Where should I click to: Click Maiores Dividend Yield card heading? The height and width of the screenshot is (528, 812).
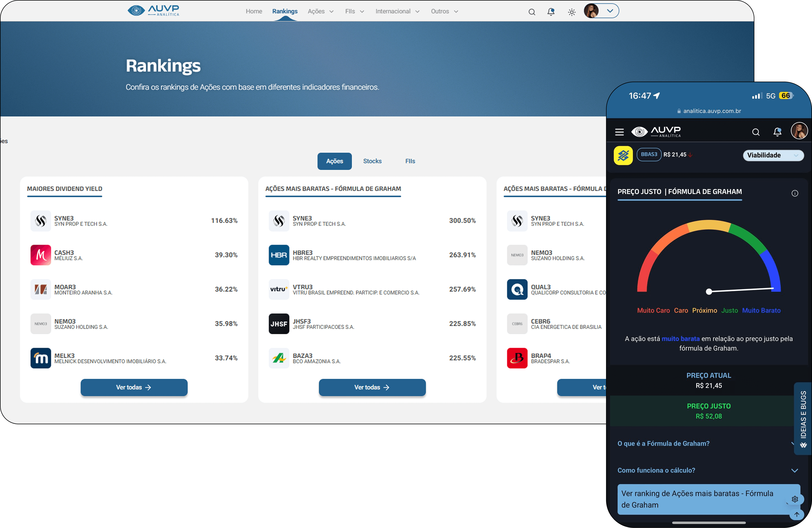pyautogui.click(x=64, y=189)
